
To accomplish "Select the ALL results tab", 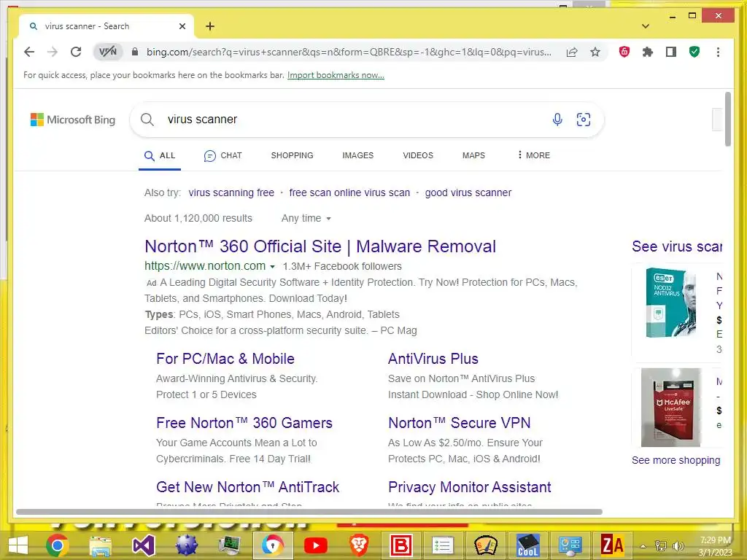I will pos(160,156).
